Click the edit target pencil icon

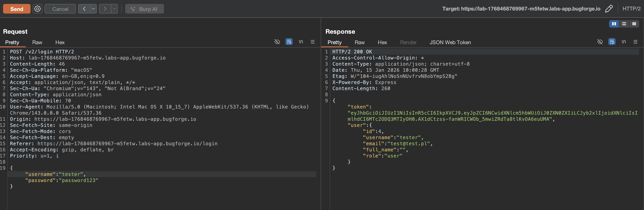[609, 9]
